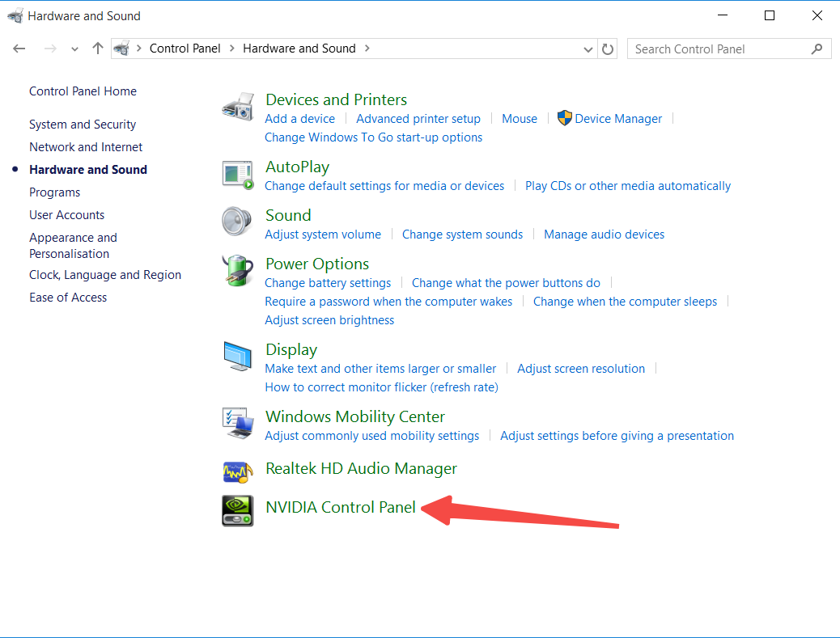Click the Sound speaker icon
This screenshot has width=840, height=638.
(x=237, y=221)
